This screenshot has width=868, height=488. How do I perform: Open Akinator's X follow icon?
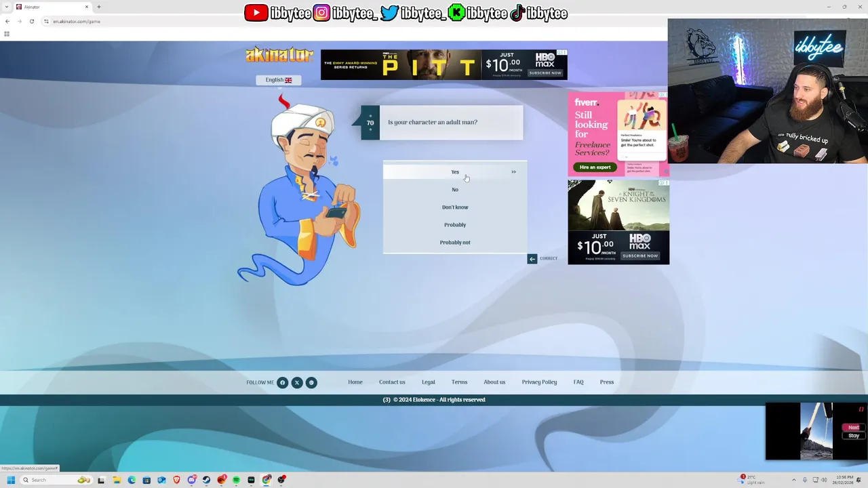[297, 382]
